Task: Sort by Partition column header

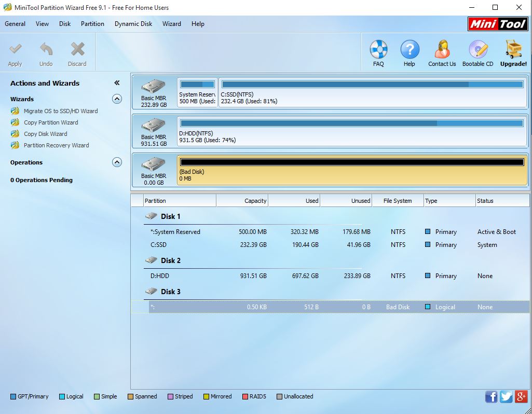Action: point(180,201)
